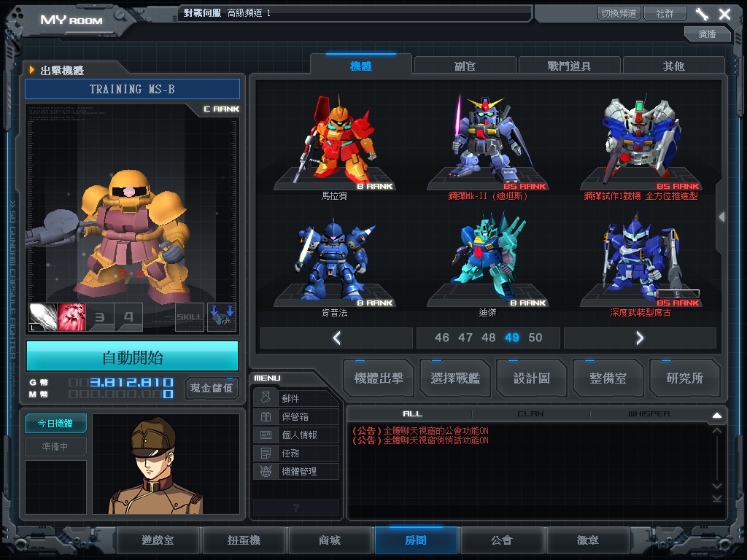Click the officer portrait image
This screenshot has height=560, width=747.
(x=166, y=464)
